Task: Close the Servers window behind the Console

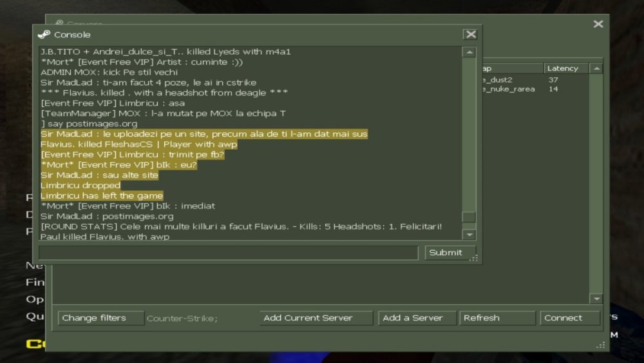Action: tap(598, 25)
